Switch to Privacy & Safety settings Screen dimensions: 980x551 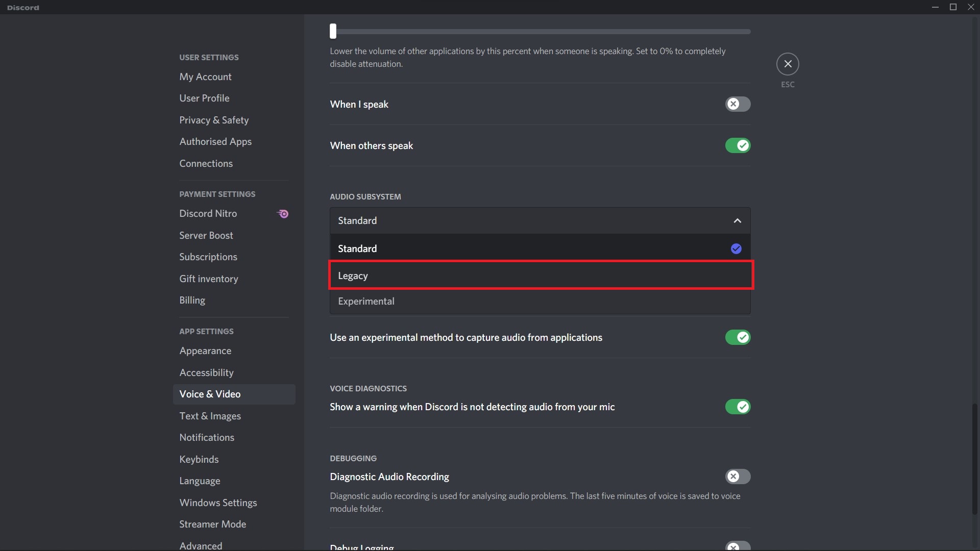tap(214, 120)
